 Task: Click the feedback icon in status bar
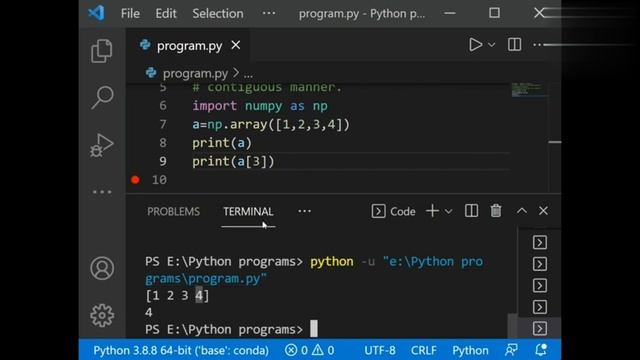coord(511,350)
